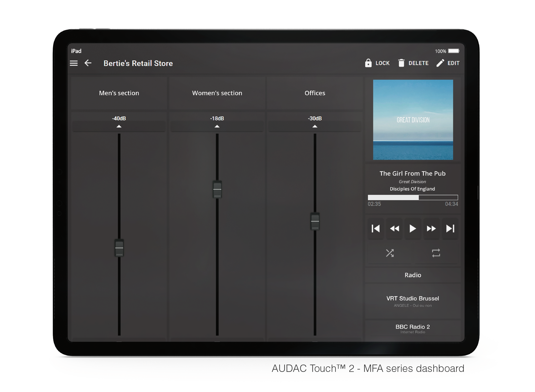Expand Men's section volume arrow
Image resolution: width=535 pixels, height=392 pixels.
pos(119,126)
